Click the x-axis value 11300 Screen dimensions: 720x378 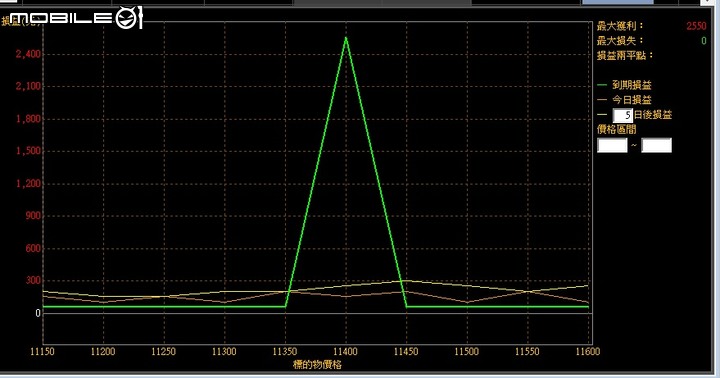coord(224,351)
